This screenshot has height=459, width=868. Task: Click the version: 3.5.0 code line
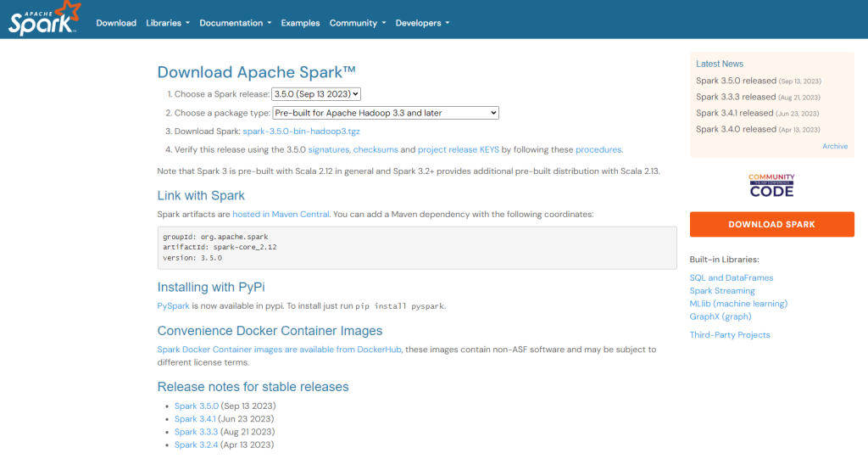(192, 258)
